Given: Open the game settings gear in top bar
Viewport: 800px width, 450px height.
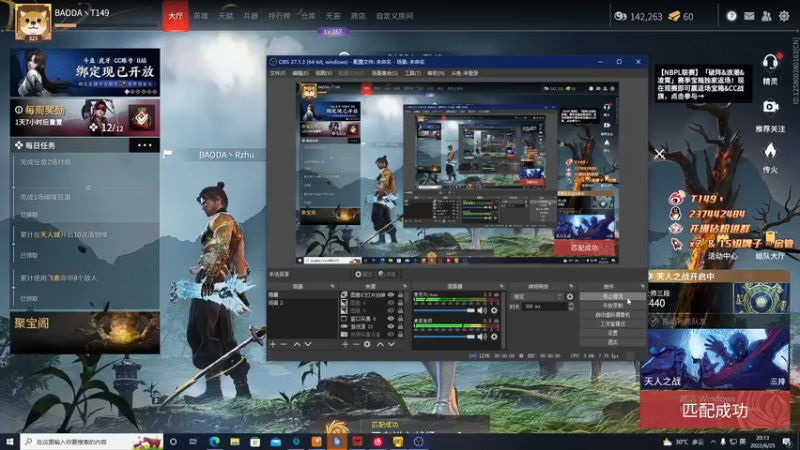Looking at the screenshot, I should pyautogui.click(x=784, y=16).
